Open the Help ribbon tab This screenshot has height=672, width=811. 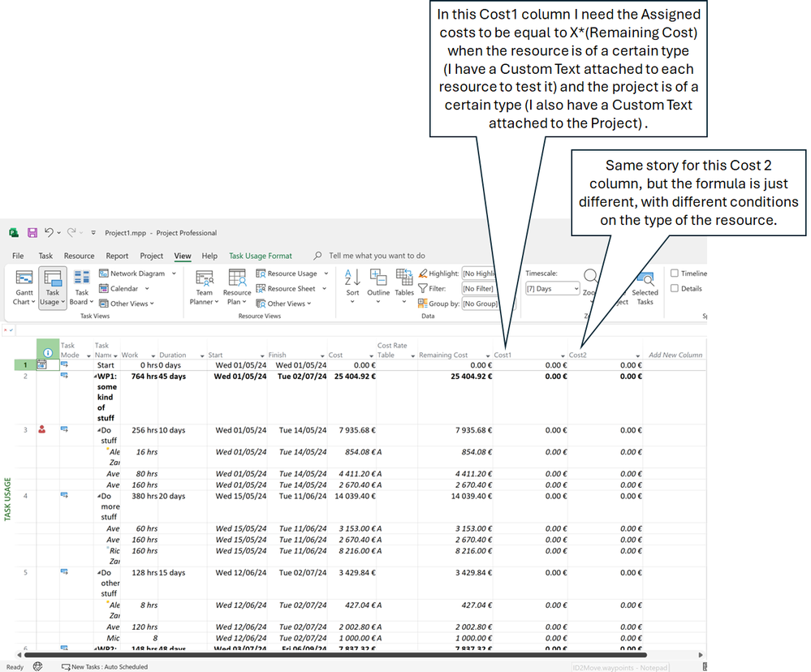pos(209,256)
